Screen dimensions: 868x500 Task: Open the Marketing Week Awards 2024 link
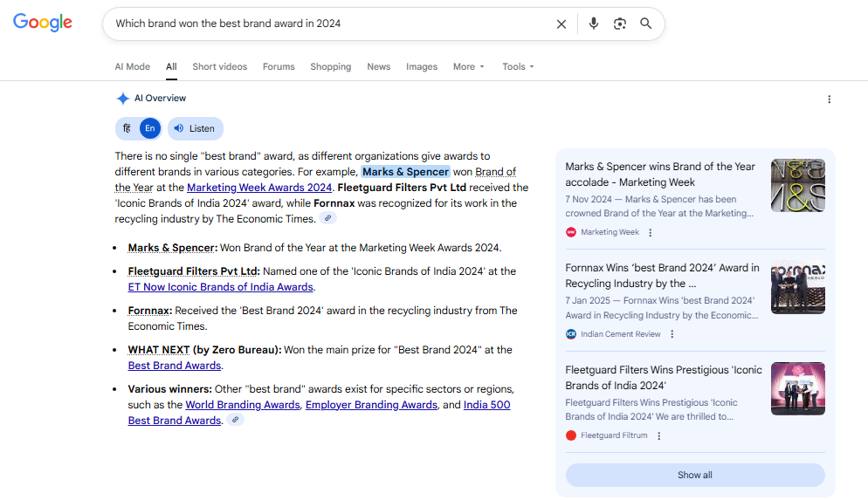(x=259, y=188)
